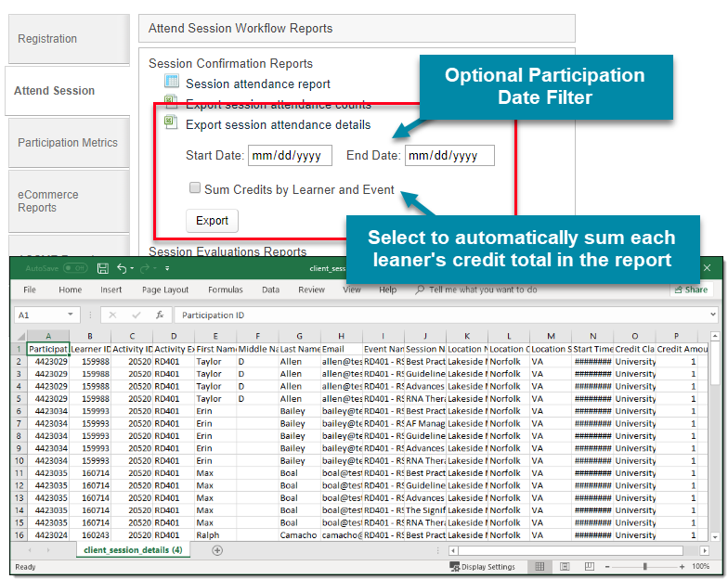Open the Excel File menu
Image resolution: width=728 pixels, height=579 pixels.
tap(30, 289)
